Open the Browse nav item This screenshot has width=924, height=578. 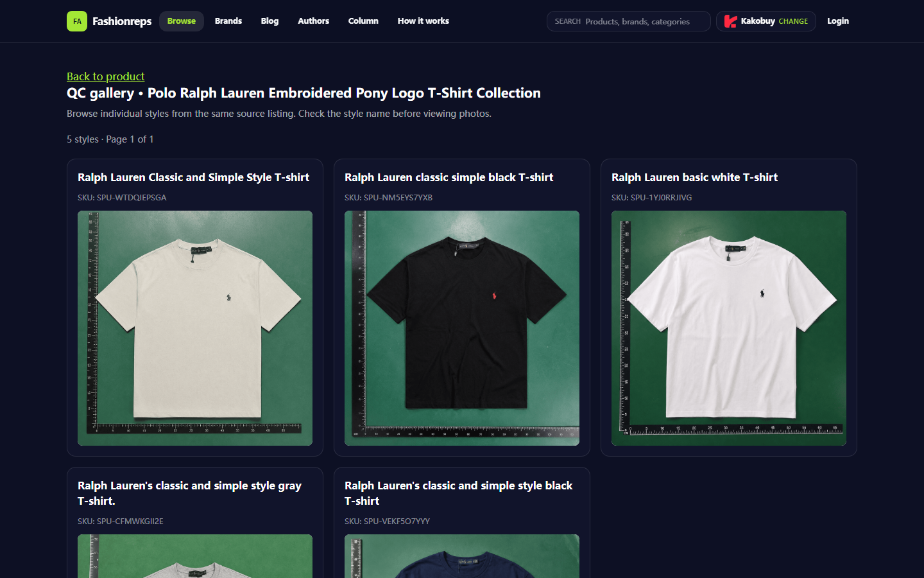pos(182,21)
